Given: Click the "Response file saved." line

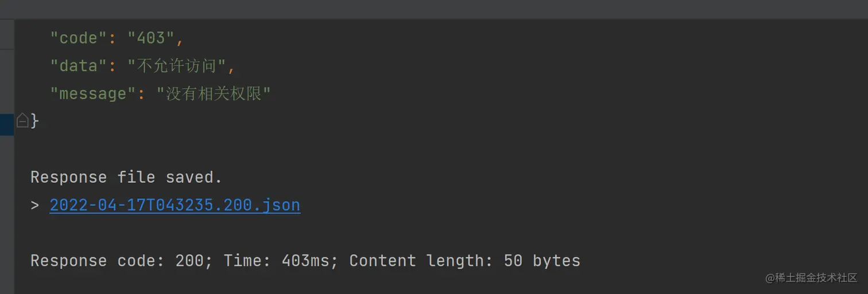Looking at the screenshot, I should 126,177.
